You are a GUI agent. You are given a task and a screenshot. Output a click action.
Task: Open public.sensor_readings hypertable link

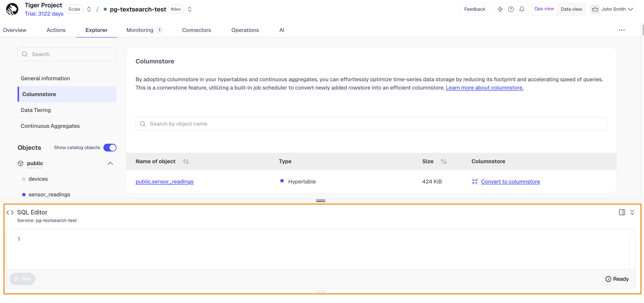pos(165,182)
